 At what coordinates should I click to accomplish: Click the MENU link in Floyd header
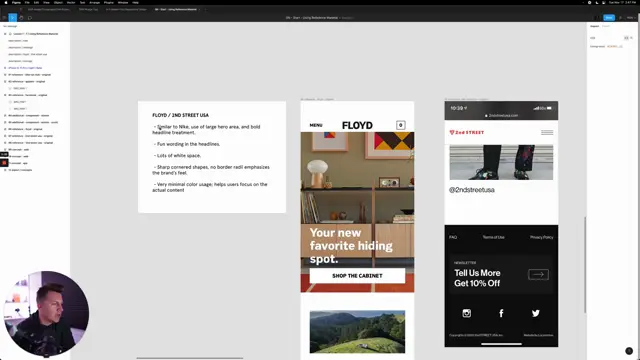tap(316, 125)
